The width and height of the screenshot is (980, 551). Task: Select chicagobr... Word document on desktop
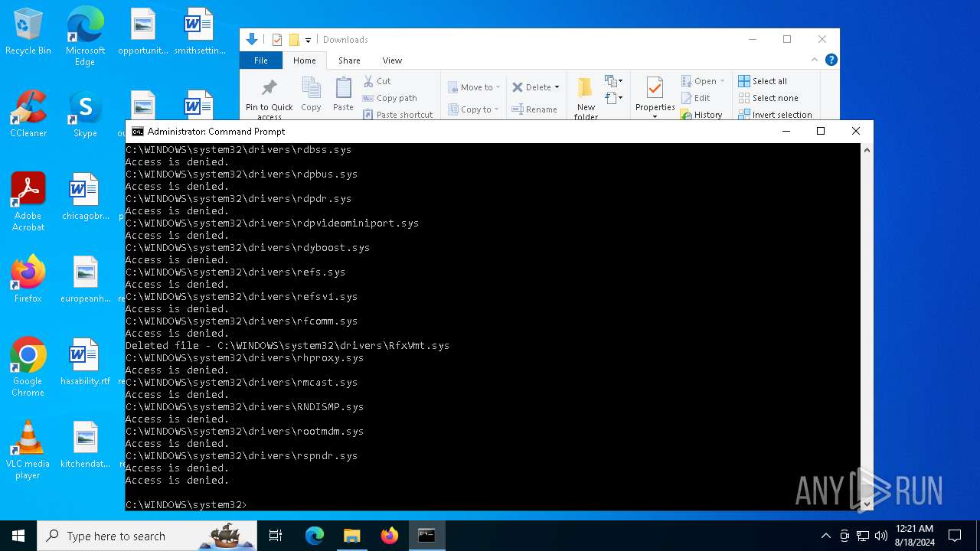click(85, 197)
